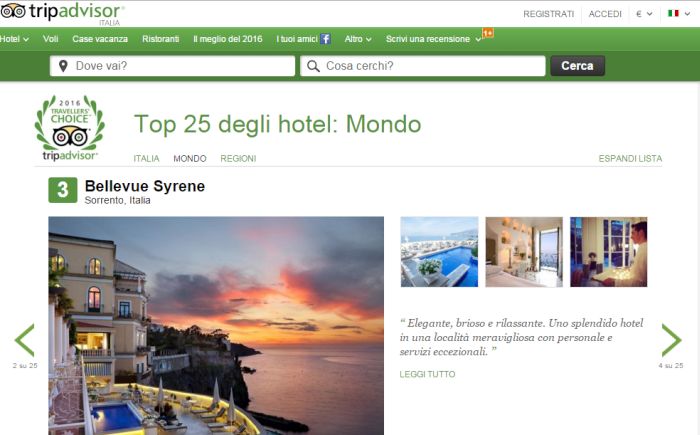The width and height of the screenshot is (700, 435).
Task: Open the pool view thumbnail photo
Action: coord(439,252)
